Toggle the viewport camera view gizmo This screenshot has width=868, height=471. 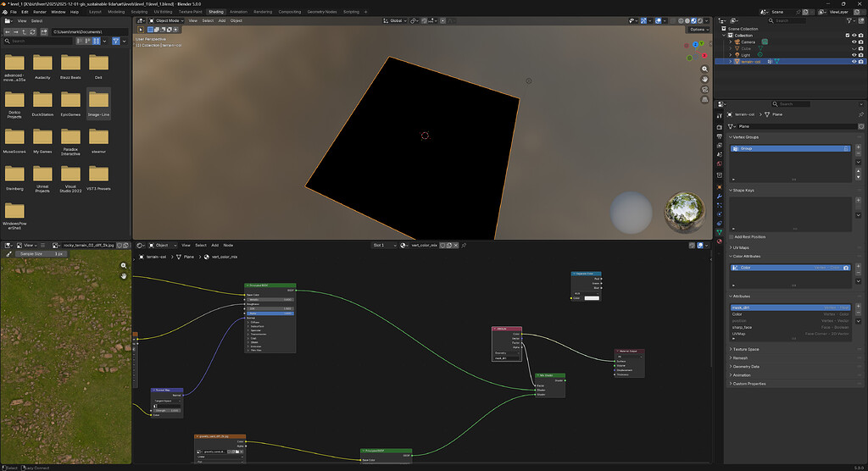coord(704,90)
